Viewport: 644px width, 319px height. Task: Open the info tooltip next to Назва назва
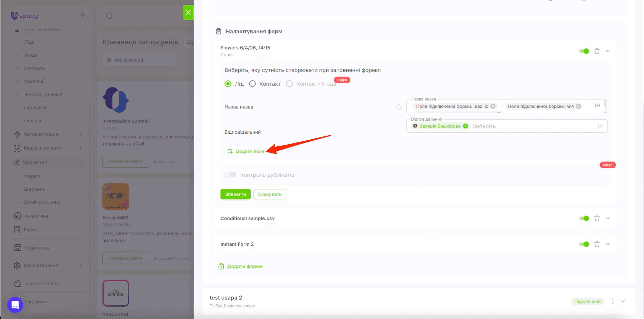[399, 107]
